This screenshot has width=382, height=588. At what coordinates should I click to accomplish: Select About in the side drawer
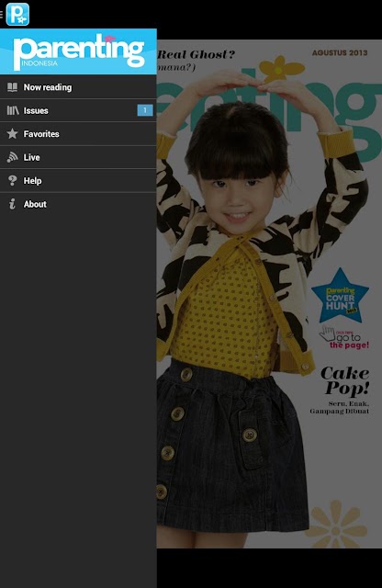click(78, 204)
